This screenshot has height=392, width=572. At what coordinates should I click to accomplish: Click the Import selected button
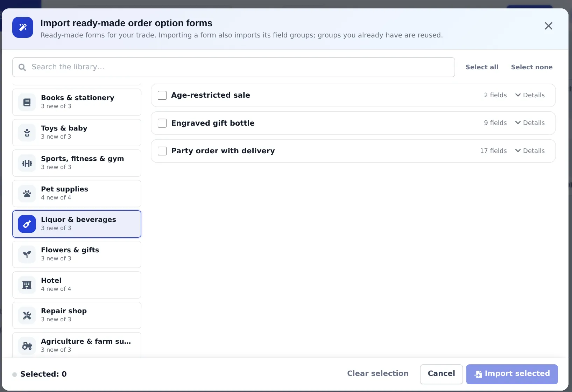(512, 374)
